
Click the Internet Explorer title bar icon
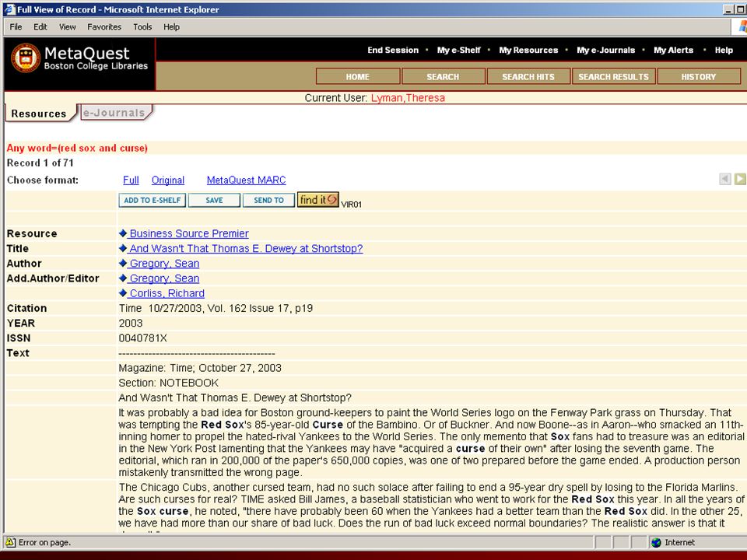pos(9,9)
